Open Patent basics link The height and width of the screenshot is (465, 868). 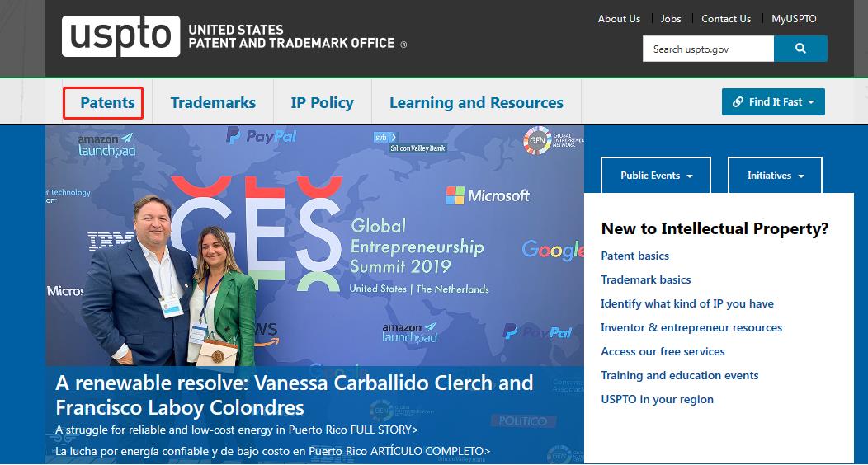(635, 256)
